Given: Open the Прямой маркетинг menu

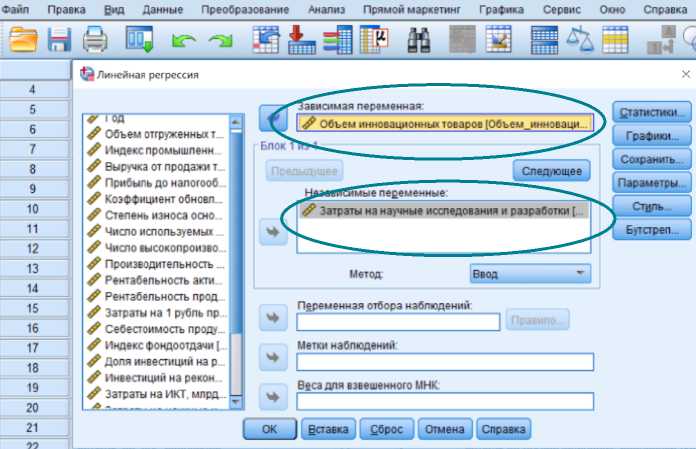Looking at the screenshot, I should pyautogui.click(x=412, y=9).
